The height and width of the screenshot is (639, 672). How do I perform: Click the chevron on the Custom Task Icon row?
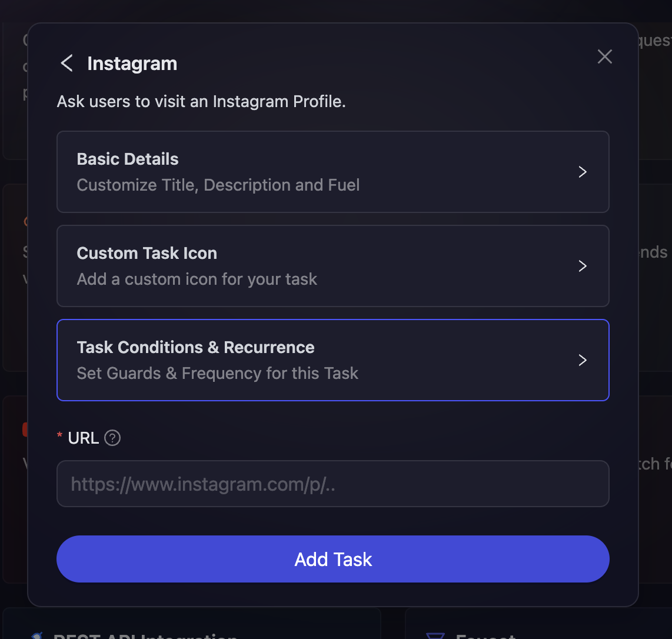(583, 266)
